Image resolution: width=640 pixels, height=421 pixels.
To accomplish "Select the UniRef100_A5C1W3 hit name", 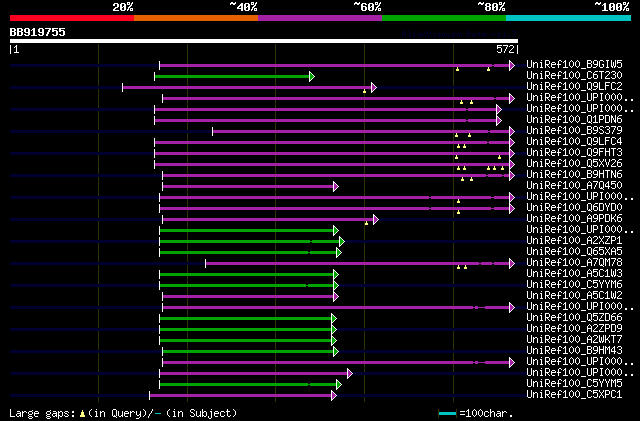I will 574,274.
